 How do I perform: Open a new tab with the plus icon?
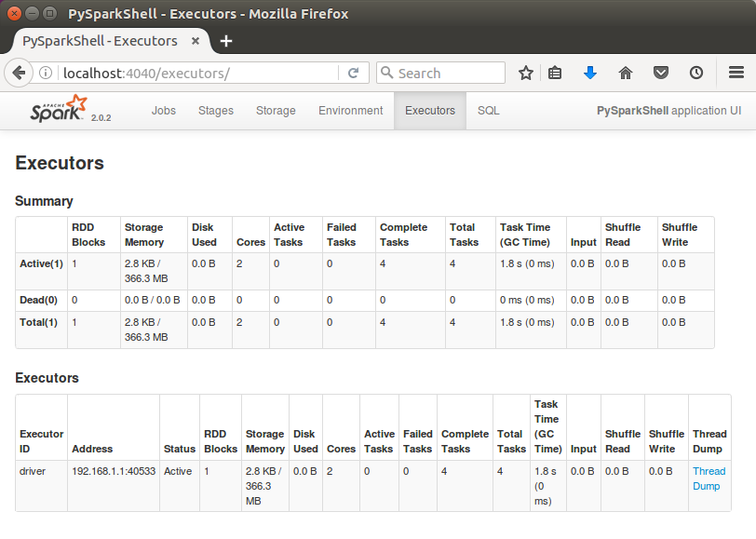[x=226, y=42]
